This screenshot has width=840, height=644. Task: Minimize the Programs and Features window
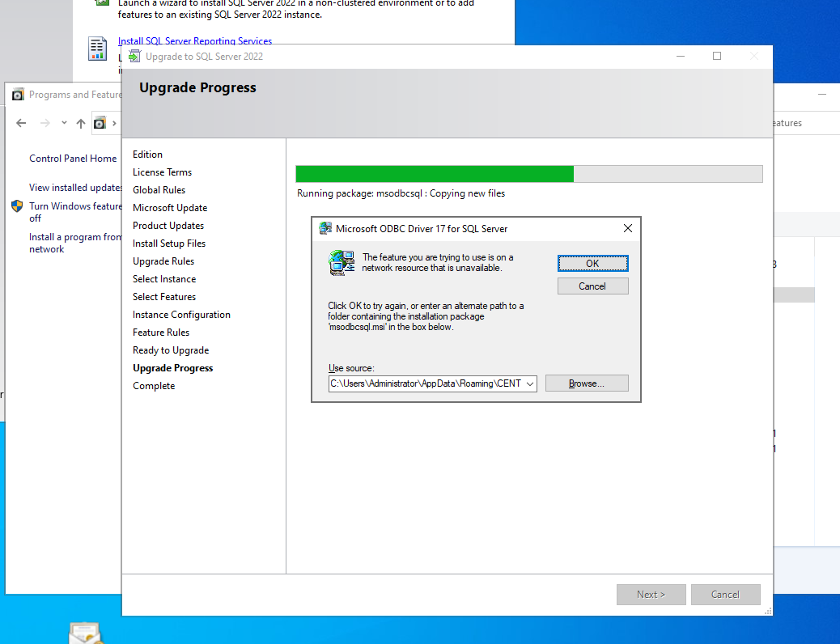(x=822, y=95)
